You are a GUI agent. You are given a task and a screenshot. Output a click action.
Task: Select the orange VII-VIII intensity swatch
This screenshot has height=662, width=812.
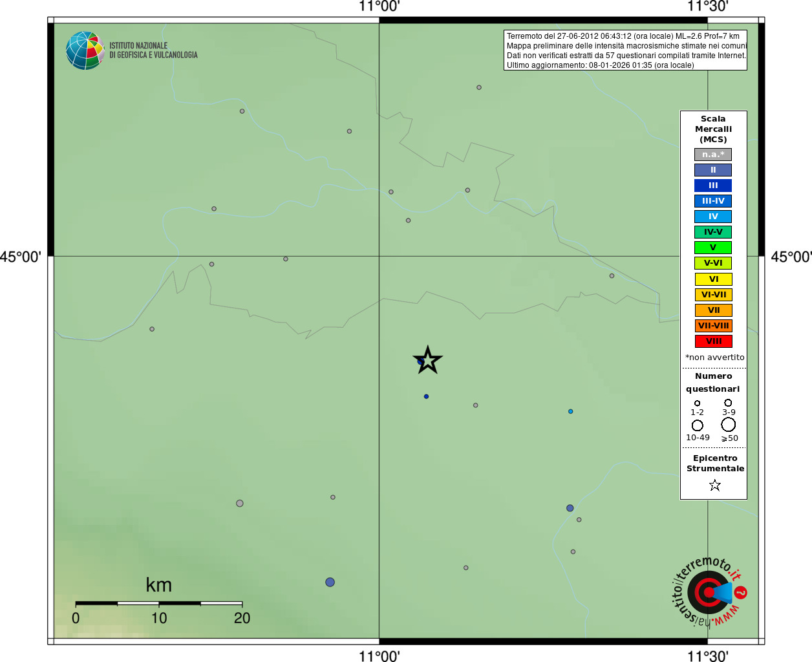click(x=713, y=326)
